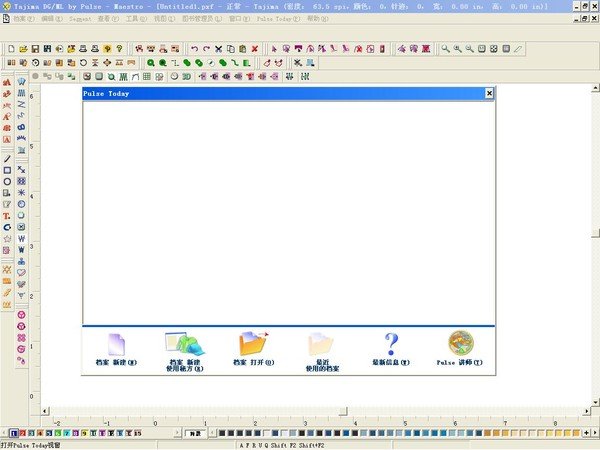Click the 背景 background button
Viewport: 600px width, 450px height.
click(x=195, y=433)
